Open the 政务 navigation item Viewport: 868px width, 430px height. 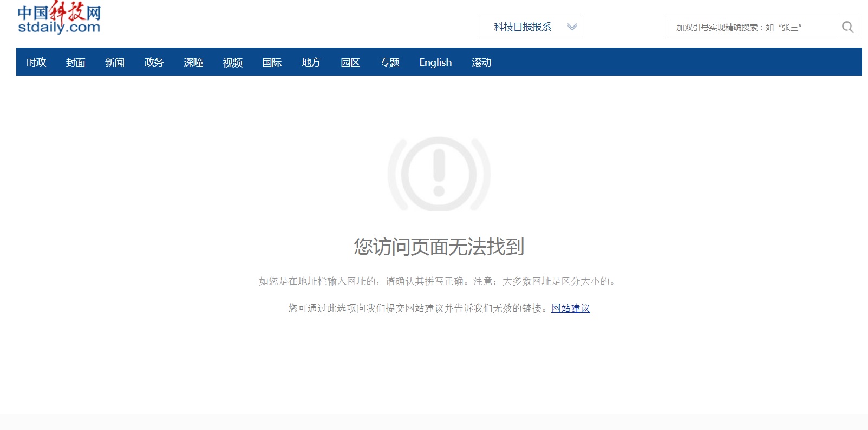(x=154, y=63)
